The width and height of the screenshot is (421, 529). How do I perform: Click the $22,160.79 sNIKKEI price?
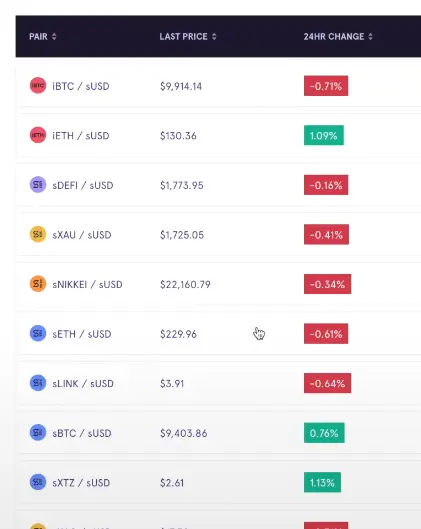[x=185, y=284]
